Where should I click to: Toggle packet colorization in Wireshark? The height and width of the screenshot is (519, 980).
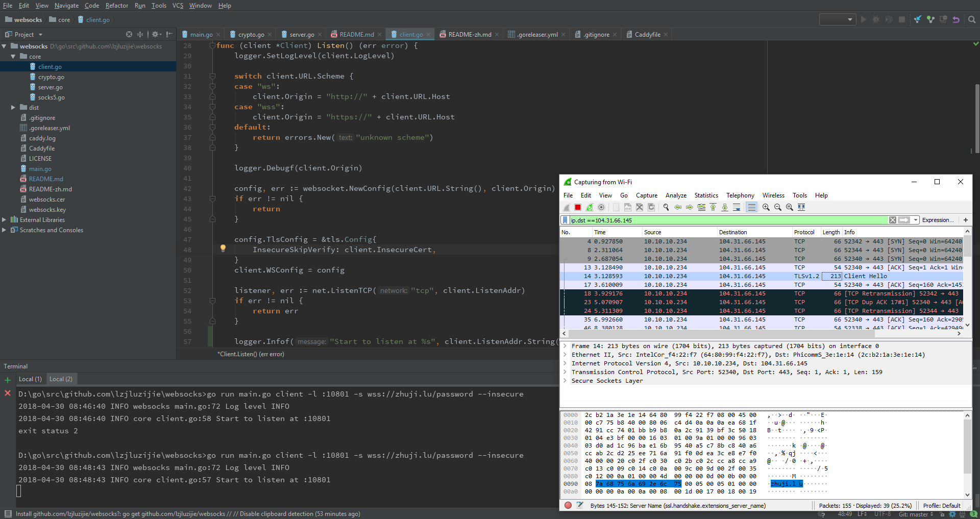click(x=751, y=207)
